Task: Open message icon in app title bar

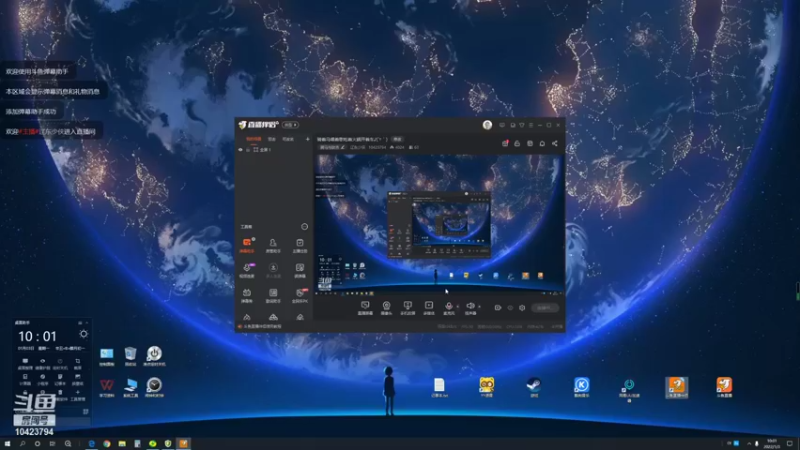Action: point(502,125)
